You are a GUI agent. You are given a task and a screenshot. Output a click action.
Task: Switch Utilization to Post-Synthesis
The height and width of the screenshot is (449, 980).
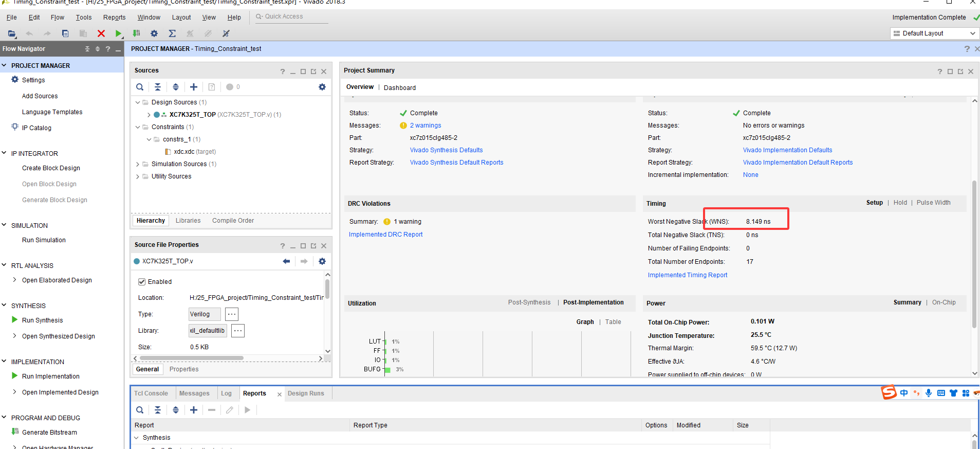coord(529,302)
